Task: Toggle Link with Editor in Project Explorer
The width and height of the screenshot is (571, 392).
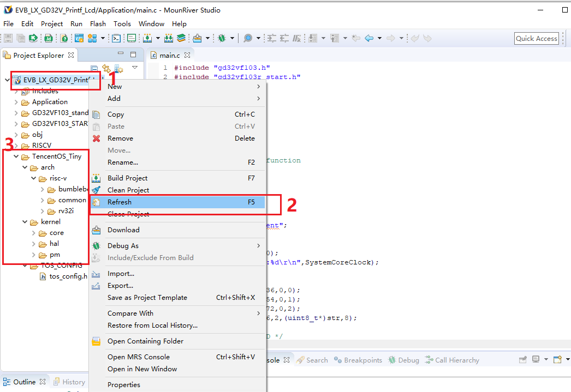Action: [x=106, y=68]
